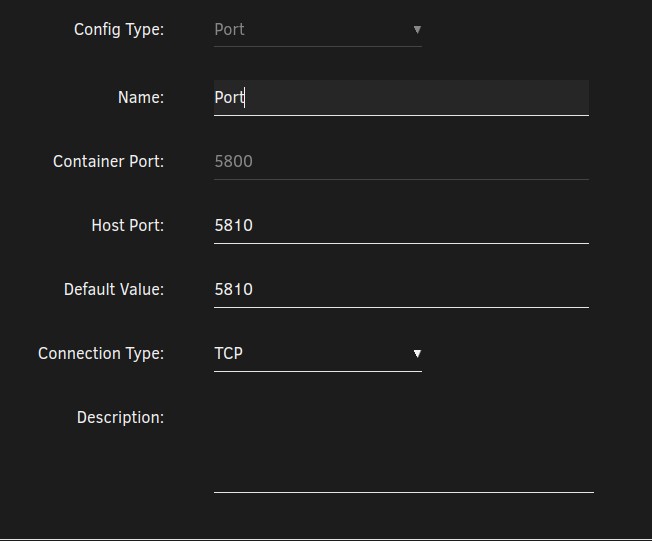Click the "Config Type:" label
Screen dimensions: 652x541
[119, 30]
